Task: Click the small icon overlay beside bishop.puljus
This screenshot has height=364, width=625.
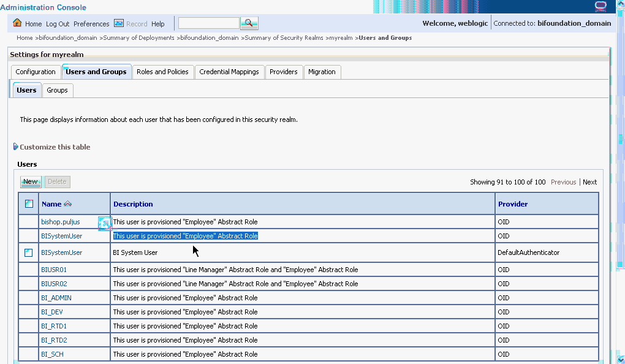Action: (x=105, y=224)
